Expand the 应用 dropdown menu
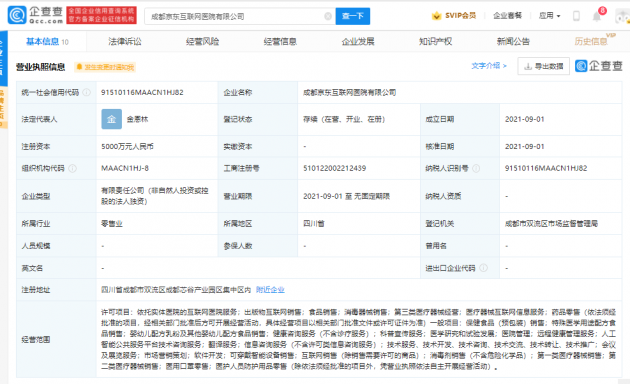The width and height of the screenshot is (630, 384). (x=549, y=16)
